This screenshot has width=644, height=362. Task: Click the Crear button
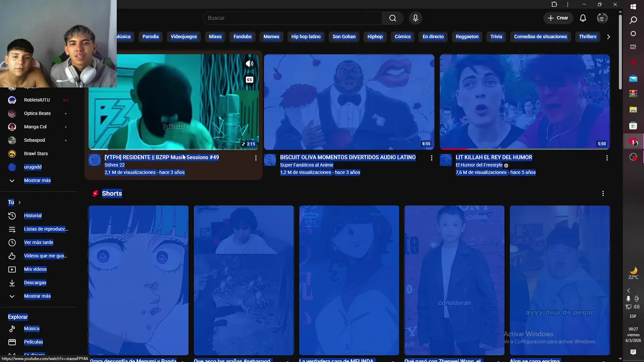coord(558,18)
